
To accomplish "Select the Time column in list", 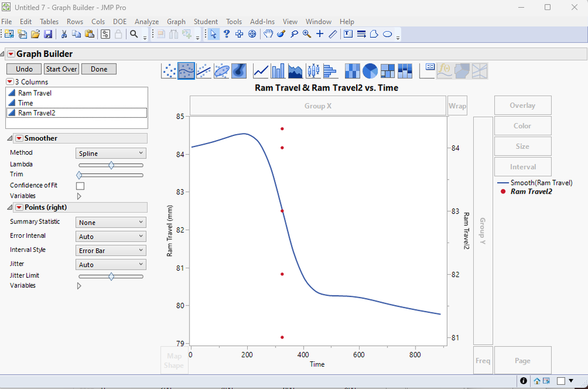I will coord(77,103).
